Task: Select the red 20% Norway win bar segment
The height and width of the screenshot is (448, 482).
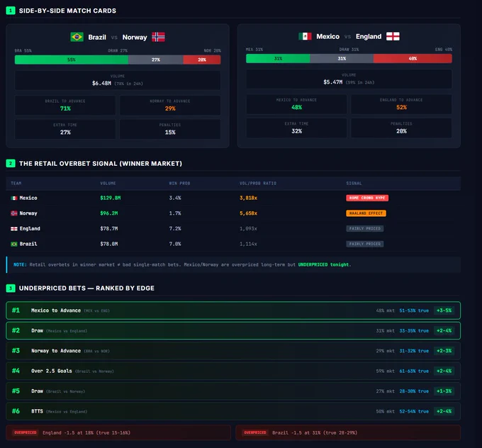Action: 202,60
